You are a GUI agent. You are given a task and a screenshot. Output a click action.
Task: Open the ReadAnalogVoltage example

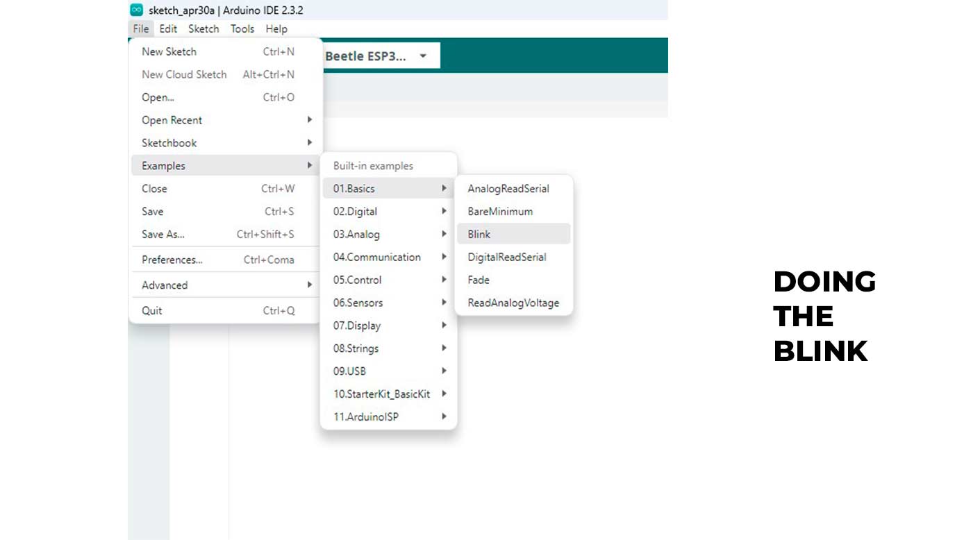tap(514, 303)
